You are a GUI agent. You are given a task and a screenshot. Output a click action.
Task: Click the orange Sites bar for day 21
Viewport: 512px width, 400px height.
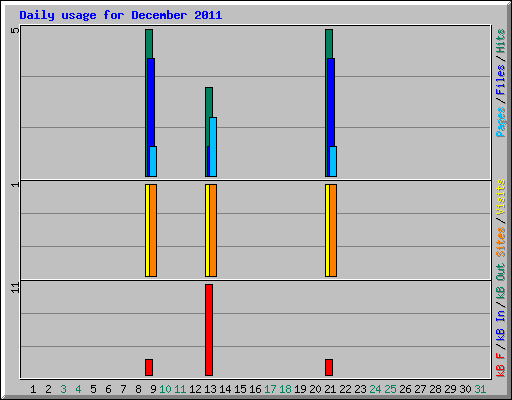pos(333,230)
